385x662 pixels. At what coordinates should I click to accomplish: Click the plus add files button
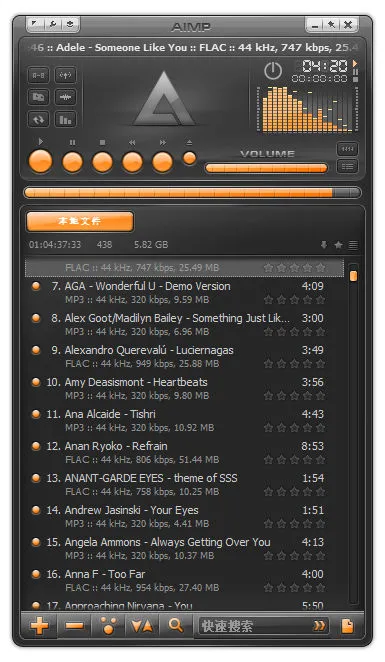click(x=39, y=626)
